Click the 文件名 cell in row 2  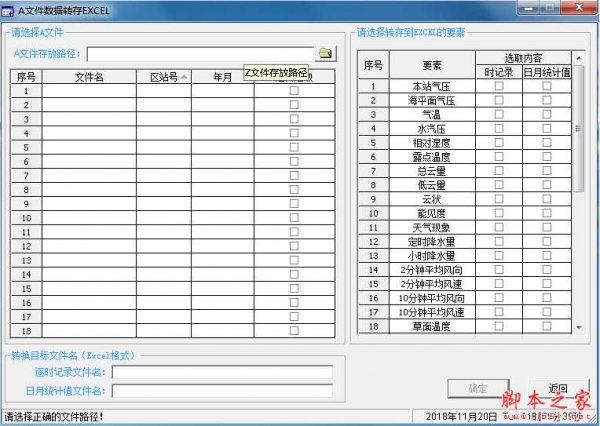coord(89,105)
